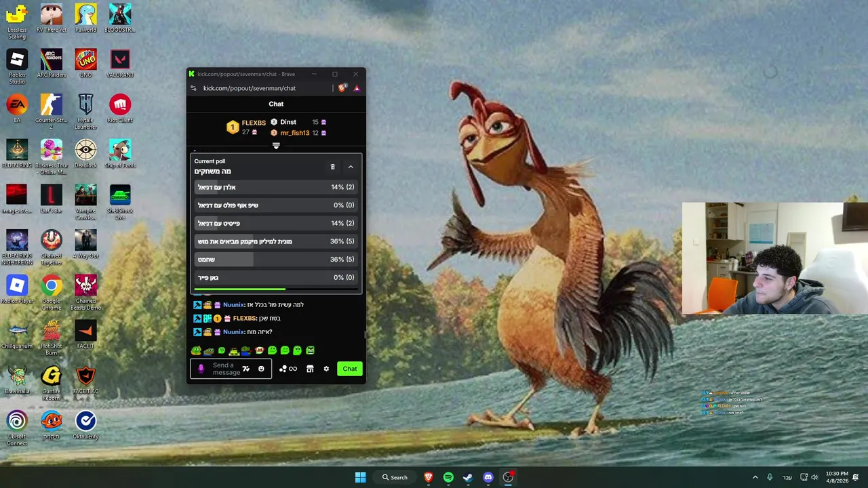The height and width of the screenshot is (488, 868).
Task: Open site settings icon left of URL
Action: [x=193, y=88]
